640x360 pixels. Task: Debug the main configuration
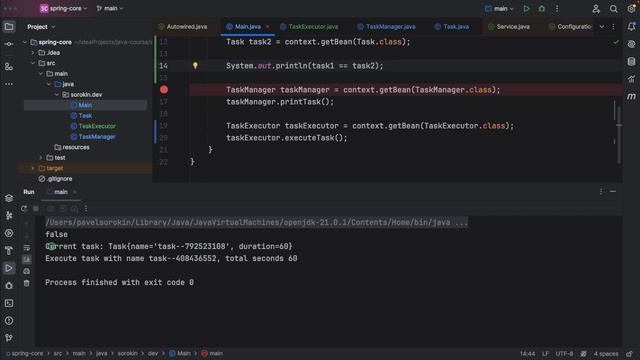pyautogui.click(x=542, y=9)
